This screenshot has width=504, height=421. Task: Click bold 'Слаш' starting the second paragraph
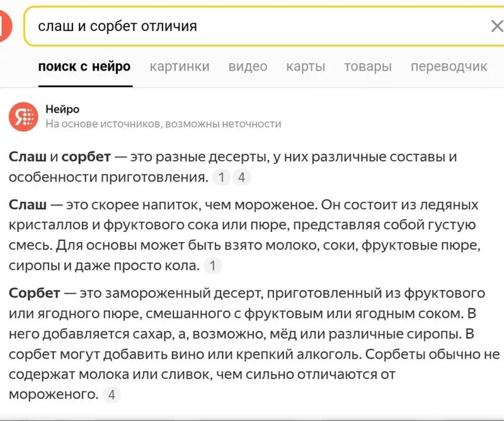click(28, 205)
